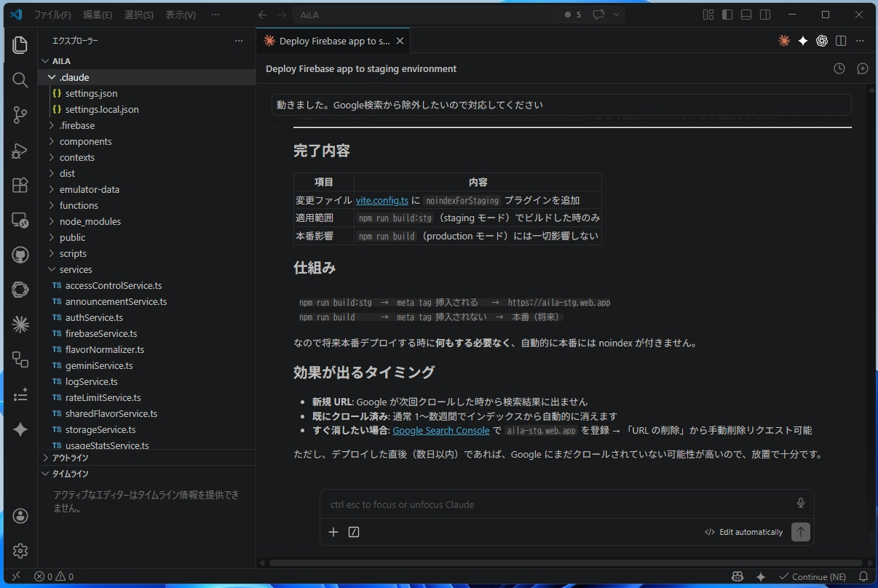Click errors and warnings count in status bar
The height and width of the screenshot is (588, 878).
(53, 576)
